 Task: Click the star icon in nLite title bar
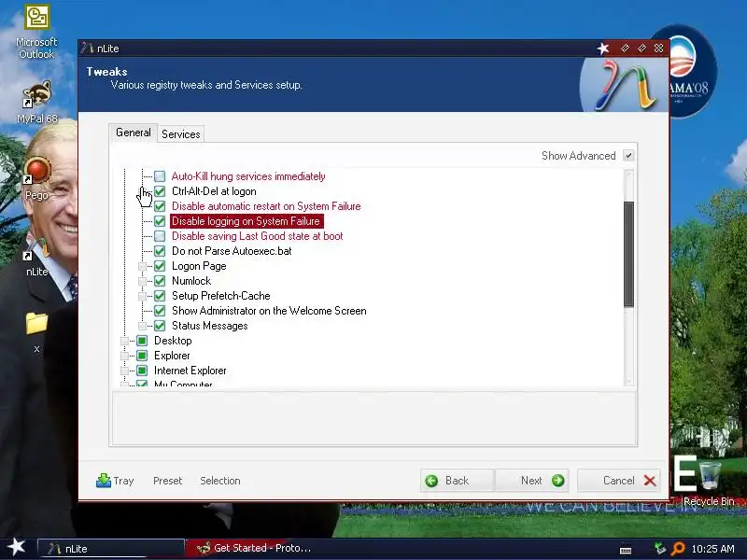[603, 49]
